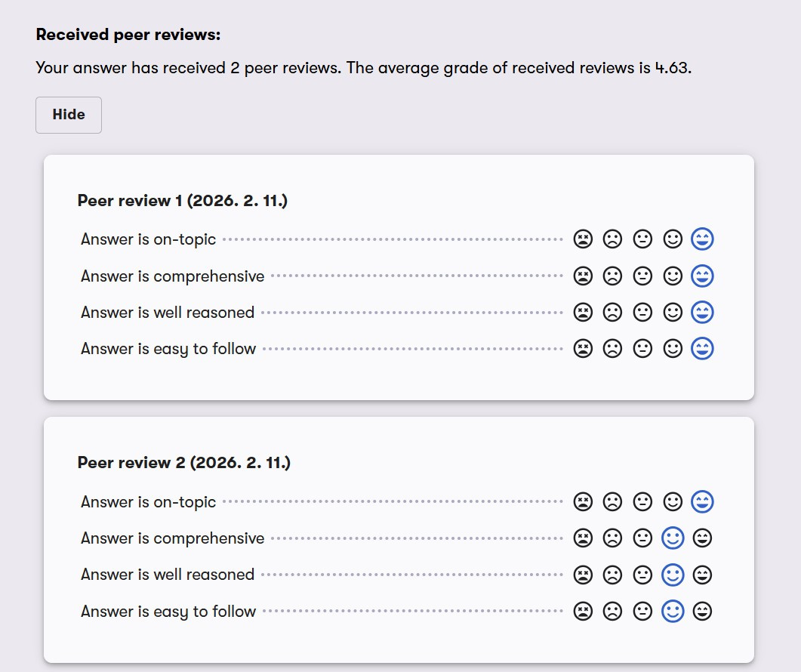Pick smiling face for easy to follow, review 2
Image resolution: width=801 pixels, height=672 pixels.
[673, 611]
